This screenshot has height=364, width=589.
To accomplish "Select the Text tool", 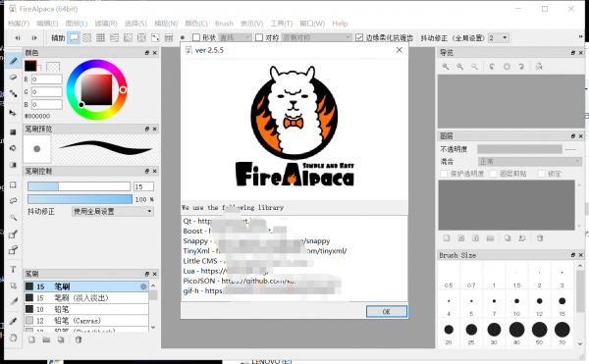I will pos(13,269).
